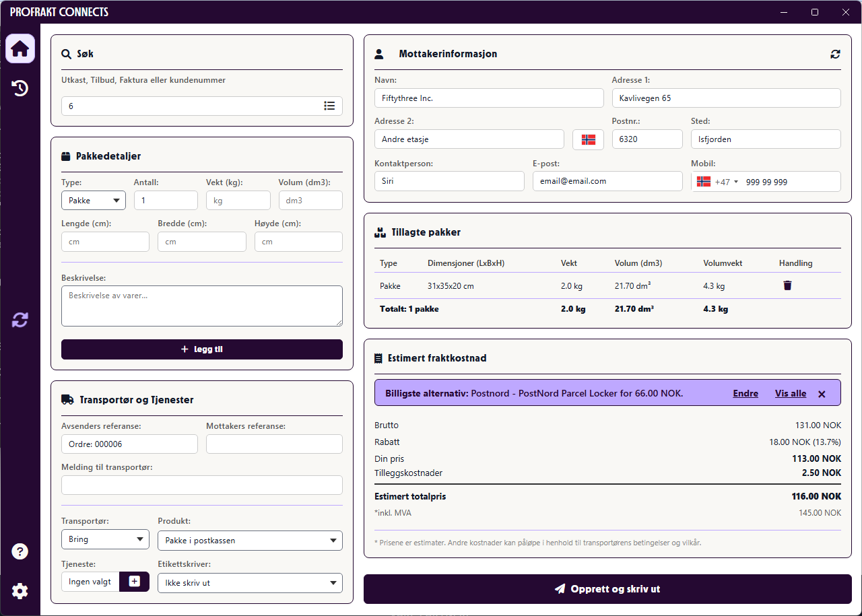
Task: Open the Etikettskriver dropdown
Action: [x=250, y=582]
